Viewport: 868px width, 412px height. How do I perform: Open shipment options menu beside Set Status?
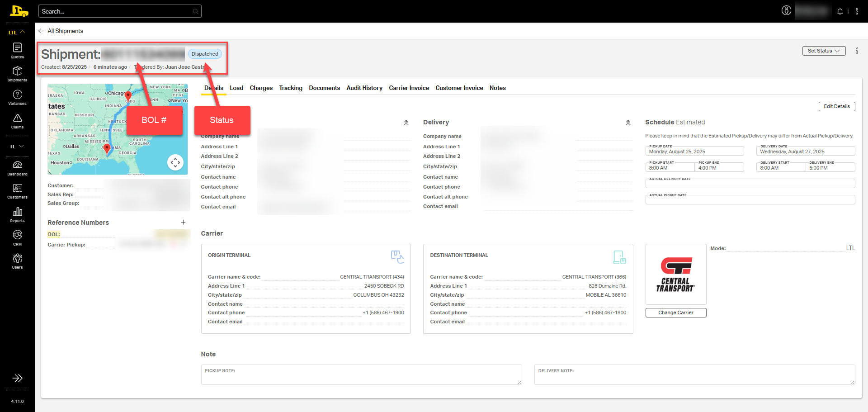[x=857, y=51]
